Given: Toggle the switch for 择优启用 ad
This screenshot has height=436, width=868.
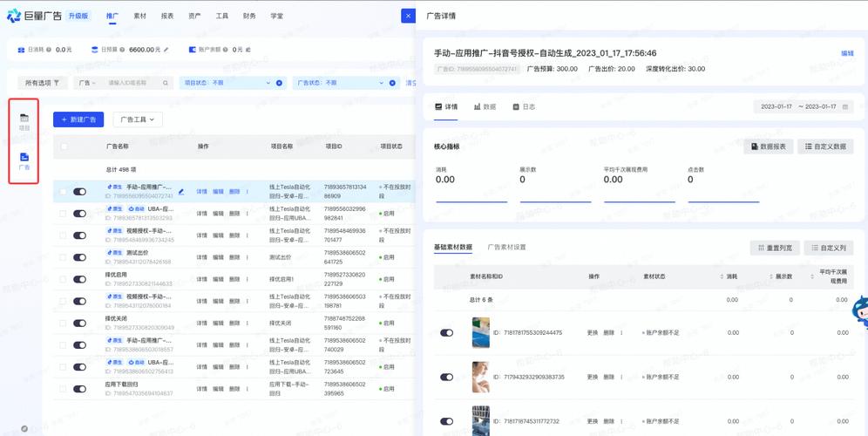Looking at the screenshot, I should pyautogui.click(x=79, y=279).
